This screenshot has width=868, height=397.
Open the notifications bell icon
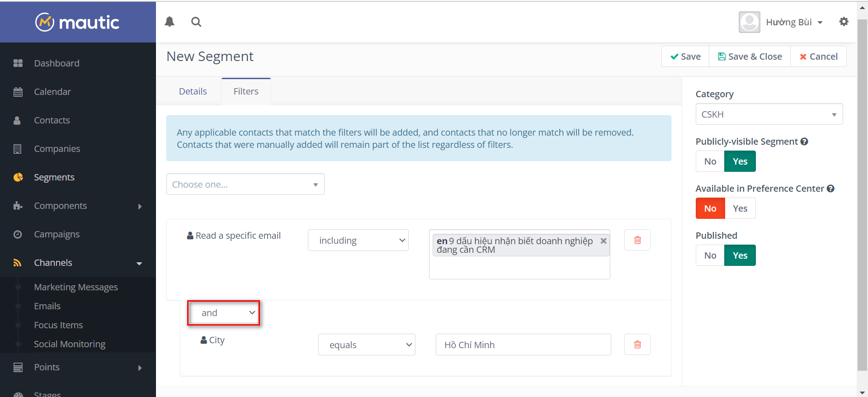170,22
